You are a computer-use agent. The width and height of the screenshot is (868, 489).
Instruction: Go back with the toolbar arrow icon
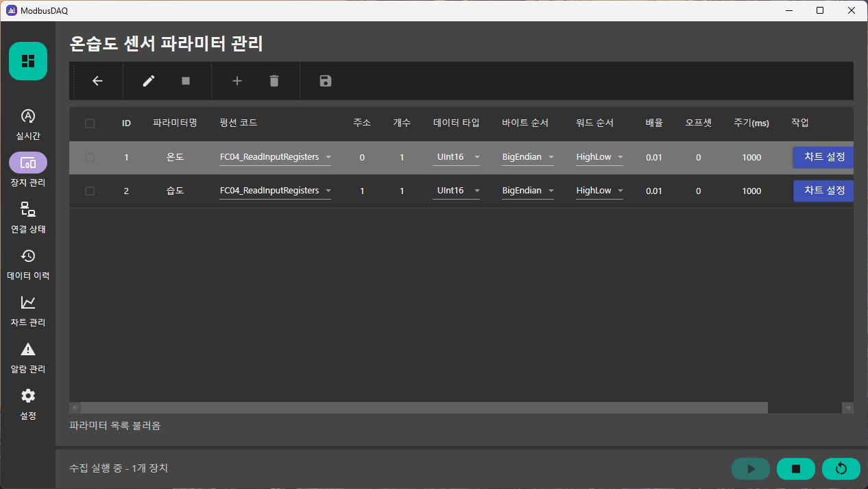click(x=97, y=81)
